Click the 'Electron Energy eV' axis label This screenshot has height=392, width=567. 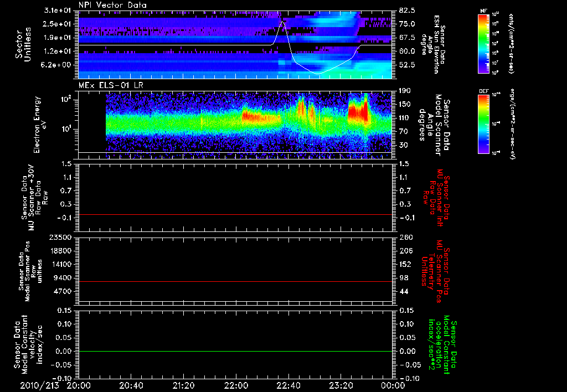point(40,125)
